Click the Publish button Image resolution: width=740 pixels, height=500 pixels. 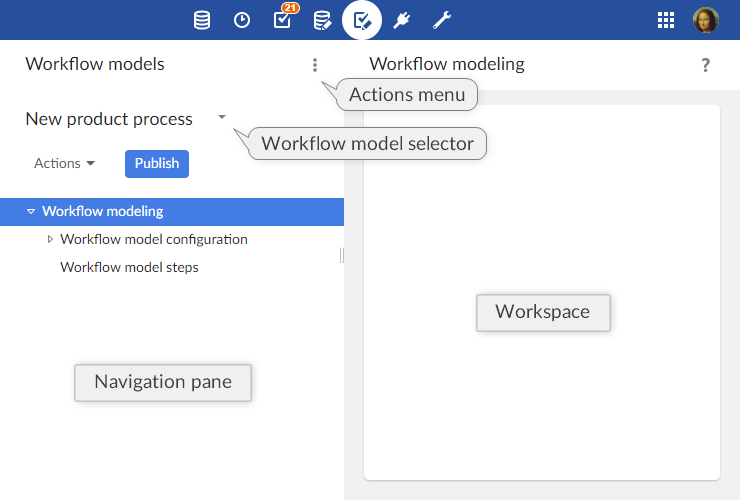pyautogui.click(x=157, y=163)
